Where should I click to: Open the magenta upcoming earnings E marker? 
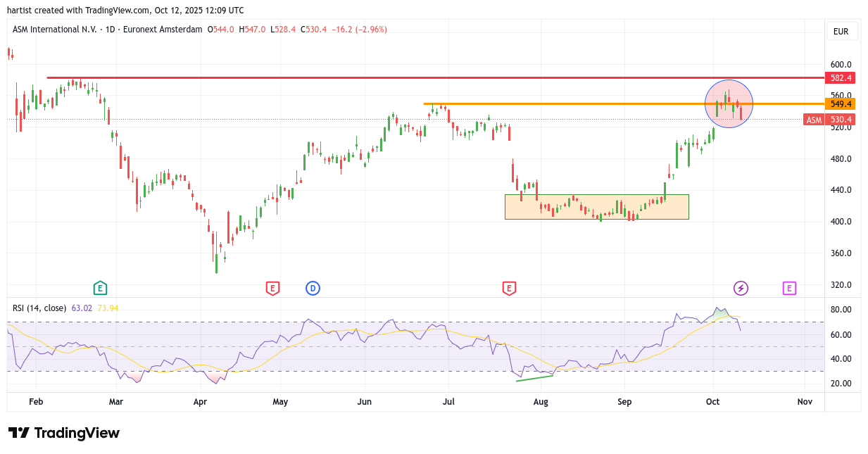[789, 287]
